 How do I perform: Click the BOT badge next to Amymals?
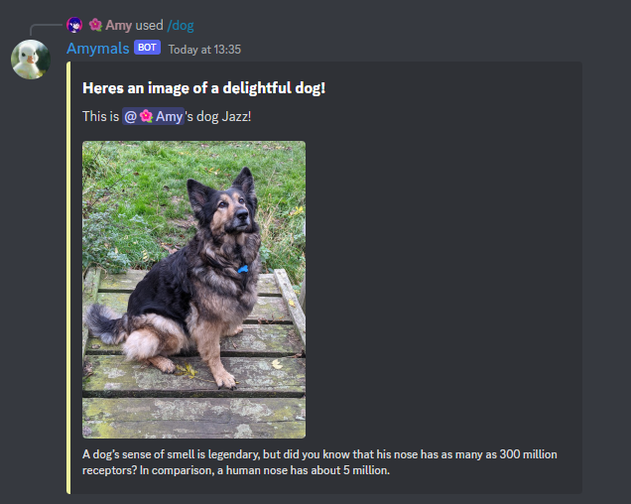pos(147,48)
